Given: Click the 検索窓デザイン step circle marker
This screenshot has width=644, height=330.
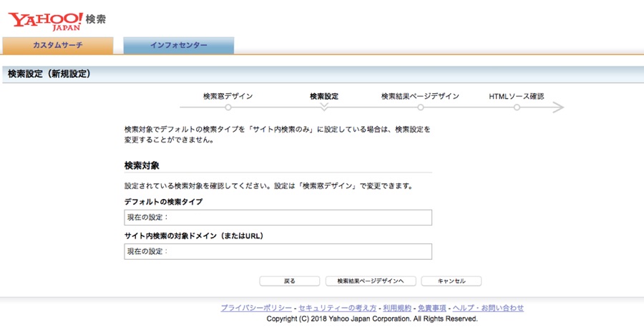Looking at the screenshot, I should 228,107.
